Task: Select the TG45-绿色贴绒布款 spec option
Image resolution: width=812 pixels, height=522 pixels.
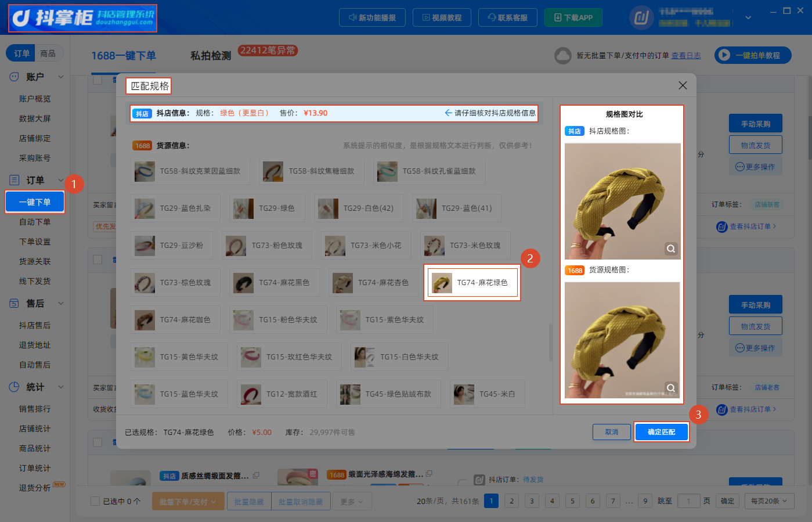Action: pyautogui.click(x=388, y=394)
